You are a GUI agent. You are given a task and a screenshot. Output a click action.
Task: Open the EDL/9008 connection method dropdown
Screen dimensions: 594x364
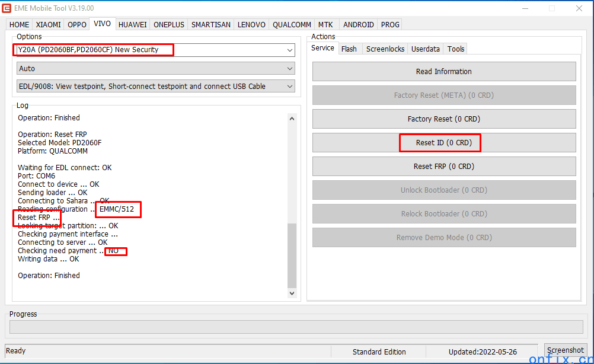tap(155, 87)
